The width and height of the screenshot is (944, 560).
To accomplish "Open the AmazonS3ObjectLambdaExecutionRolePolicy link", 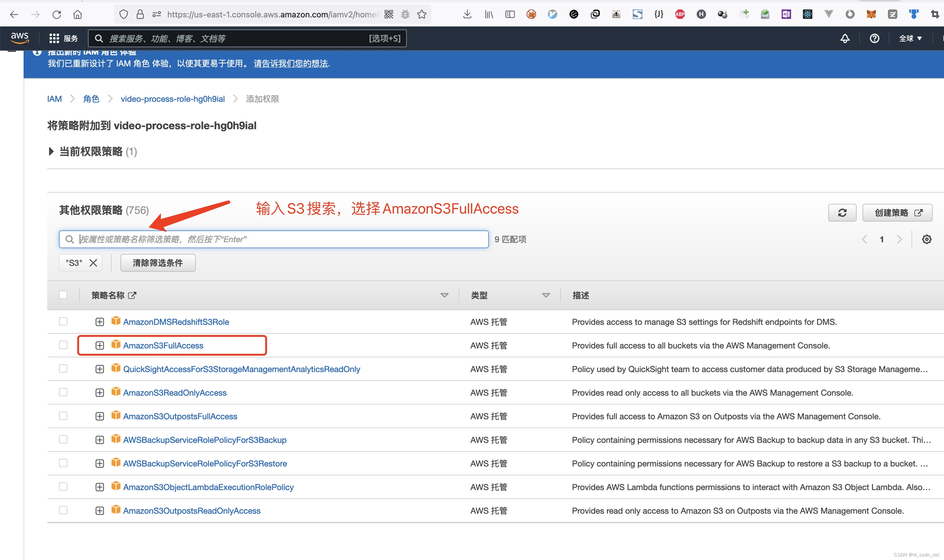I will (208, 487).
